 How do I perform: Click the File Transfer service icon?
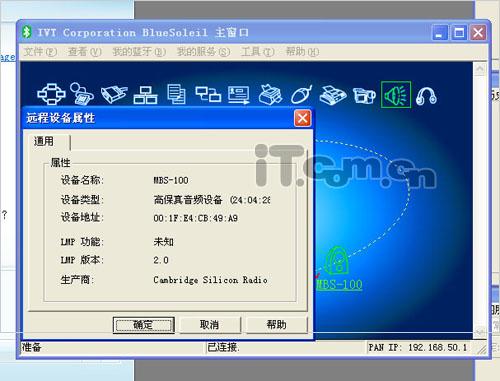point(176,94)
